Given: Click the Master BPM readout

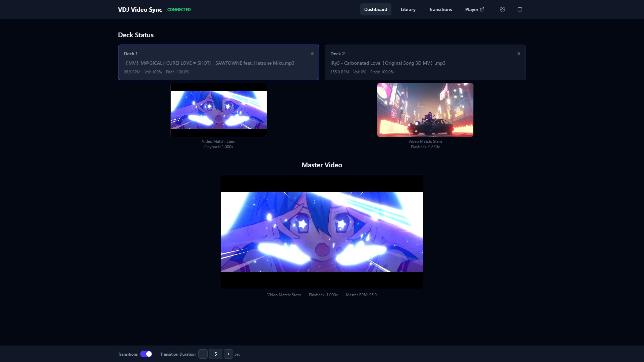Looking at the screenshot, I should [x=361, y=295].
